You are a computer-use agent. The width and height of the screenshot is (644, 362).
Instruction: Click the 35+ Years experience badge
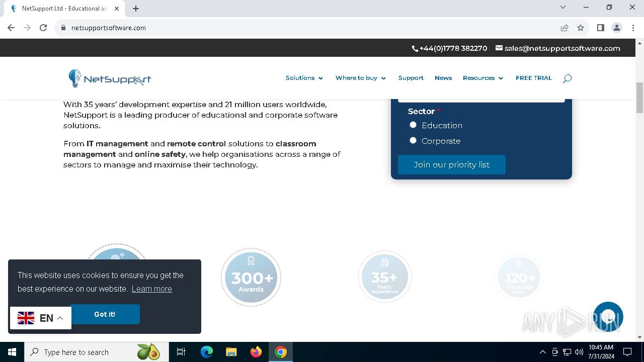click(x=384, y=277)
